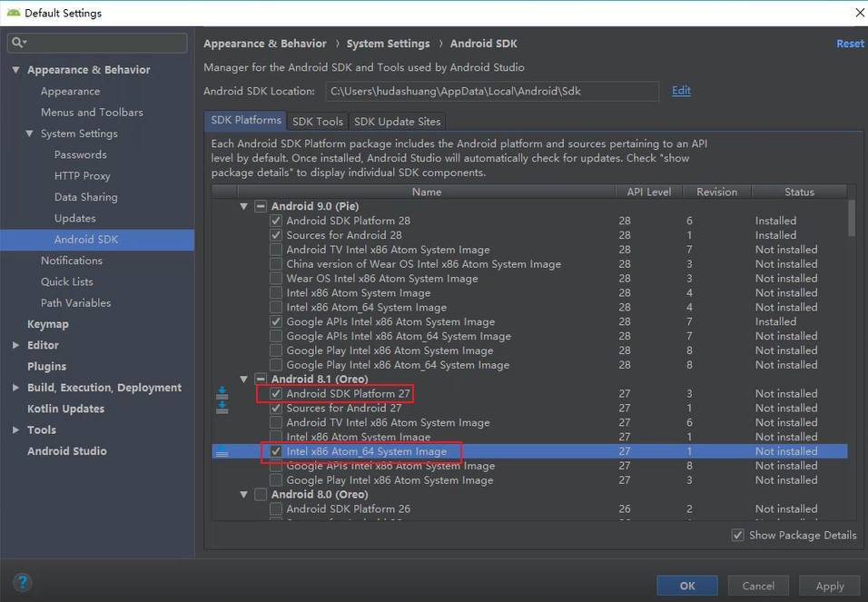The height and width of the screenshot is (602, 868).
Task: Click the settings search field
Action: pyautogui.click(x=97, y=43)
